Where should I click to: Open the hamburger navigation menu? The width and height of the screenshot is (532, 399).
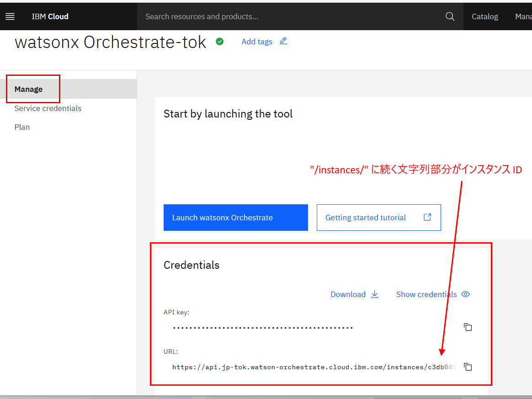click(10, 16)
